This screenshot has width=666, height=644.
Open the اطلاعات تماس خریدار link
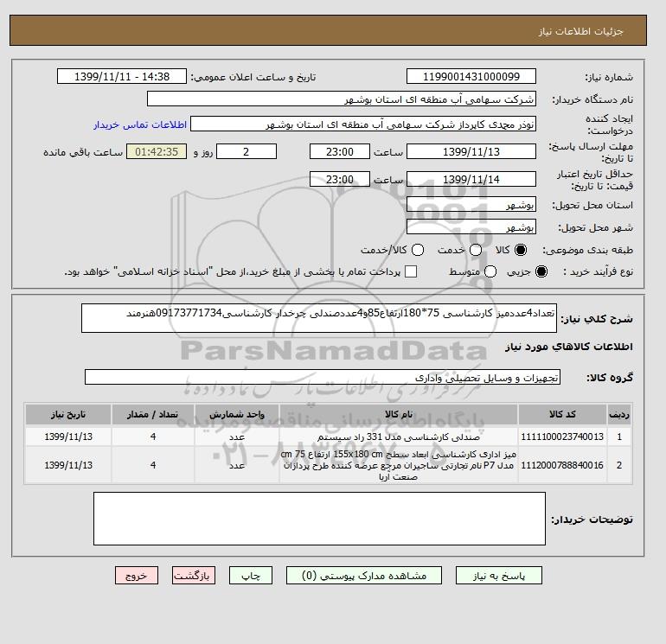coord(140,124)
